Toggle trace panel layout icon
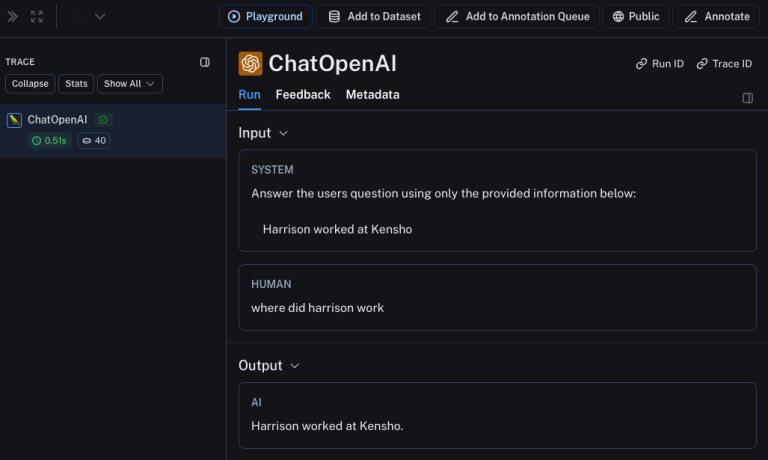Viewport: 768px width, 460px height. [x=205, y=62]
